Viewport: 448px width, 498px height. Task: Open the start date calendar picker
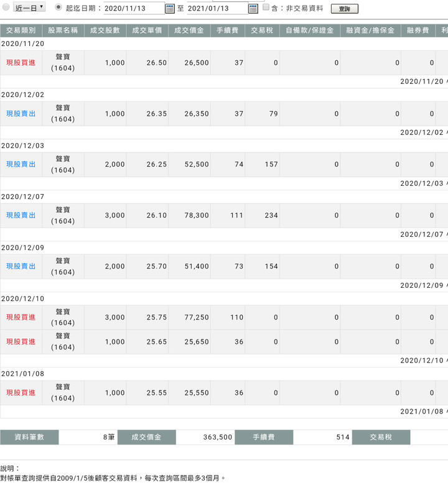[170, 9]
